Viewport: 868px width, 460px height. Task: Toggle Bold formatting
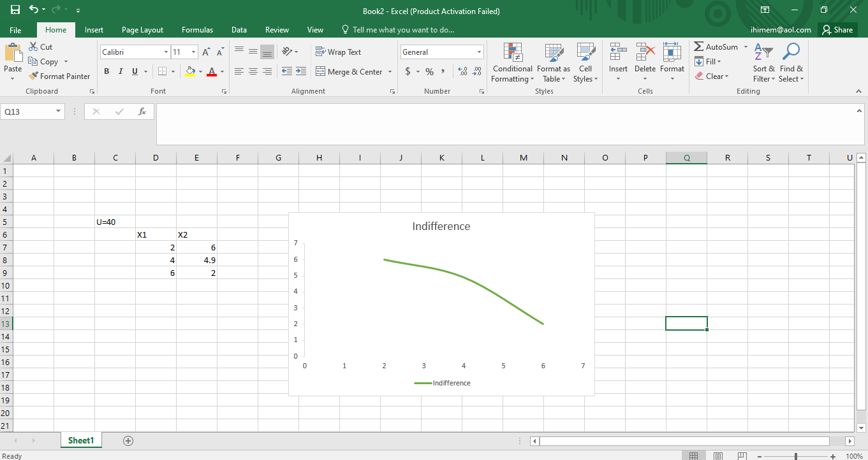[x=107, y=71]
